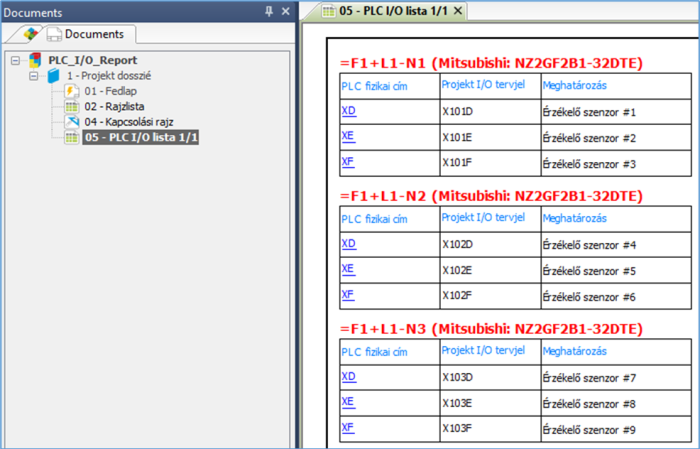Click the =F1+L1-N3 Mitsubishi heading

click(x=491, y=329)
